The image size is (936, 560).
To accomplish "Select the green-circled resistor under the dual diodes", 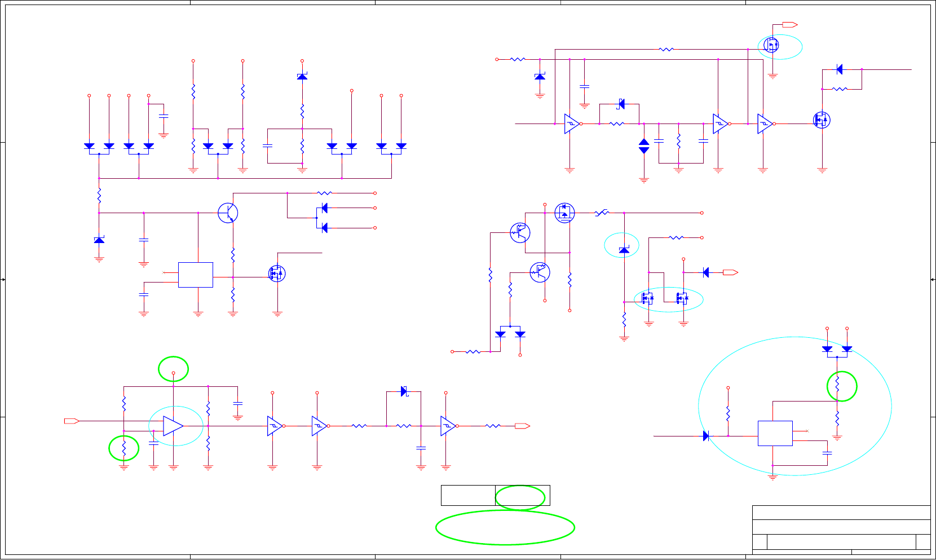I will pos(837,385).
